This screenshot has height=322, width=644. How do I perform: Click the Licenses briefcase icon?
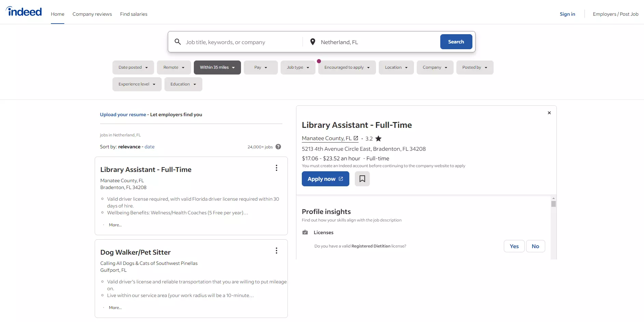coord(305,232)
